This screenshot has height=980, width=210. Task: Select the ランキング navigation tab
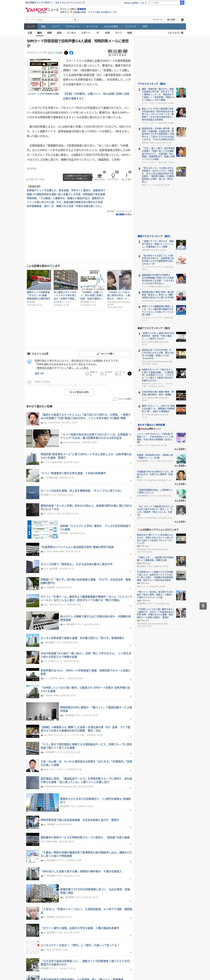tap(130, 27)
